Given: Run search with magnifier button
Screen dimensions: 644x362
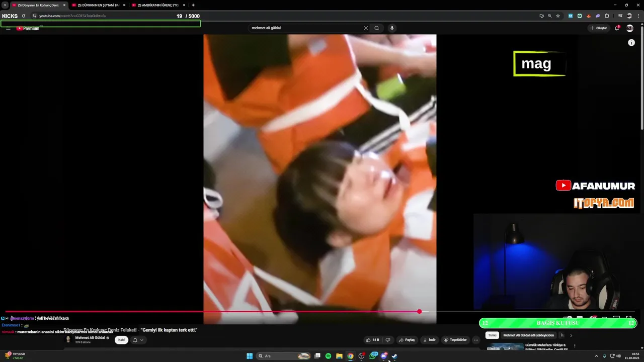Looking at the screenshot, I should tap(376, 28).
